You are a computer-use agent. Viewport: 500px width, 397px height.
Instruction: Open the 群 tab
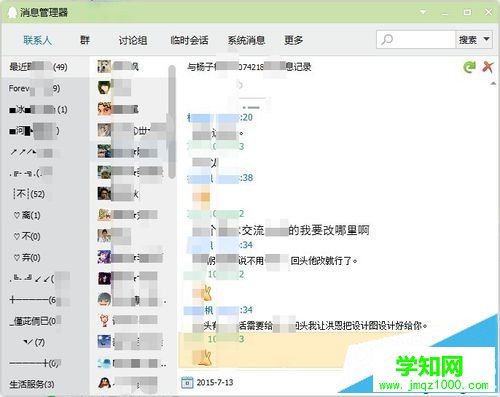pyautogui.click(x=85, y=40)
